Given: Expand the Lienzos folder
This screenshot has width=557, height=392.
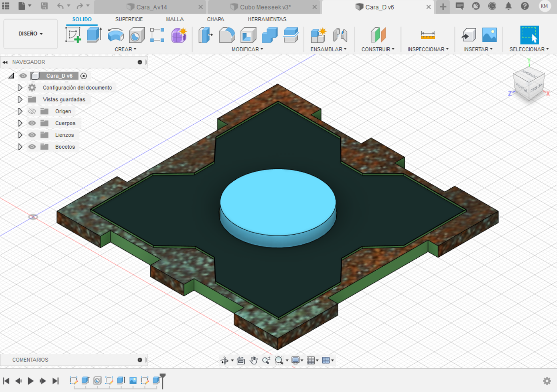Looking at the screenshot, I should pos(20,135).
